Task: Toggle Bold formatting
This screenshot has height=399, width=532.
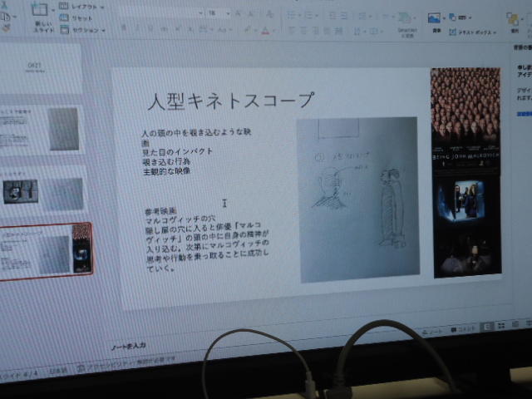Action: click(x=124, y=28)
